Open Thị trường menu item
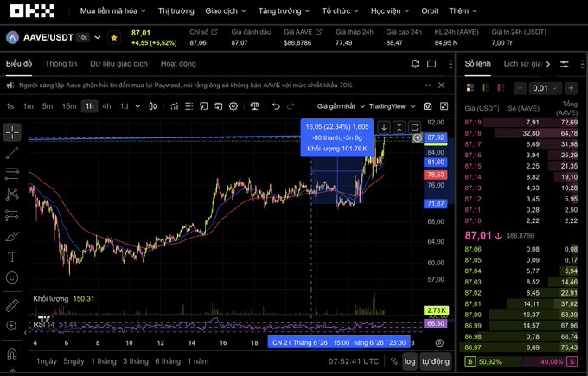Screen dimensions: 588x376 (x=176, y=11)
